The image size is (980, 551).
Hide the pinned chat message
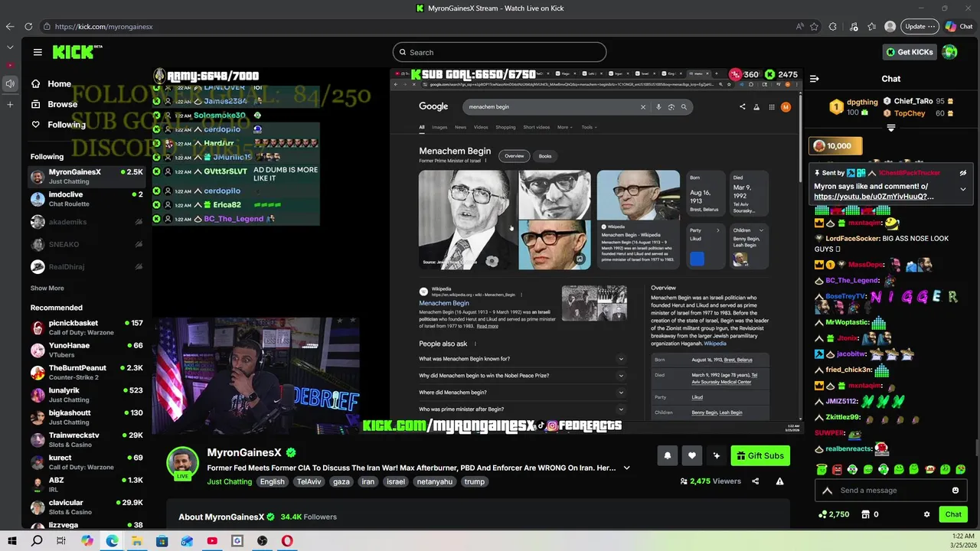coord(962,173)
